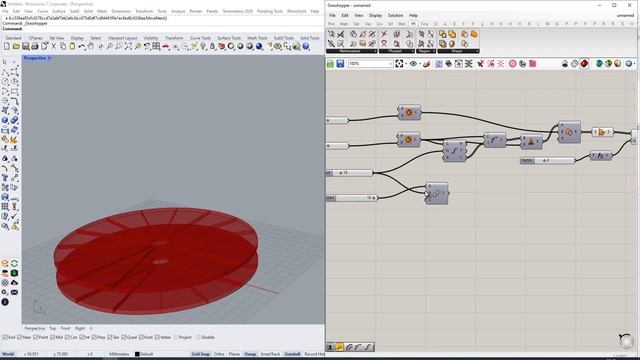Toggle Osnap in the status bar

click(x=250, y=354)
